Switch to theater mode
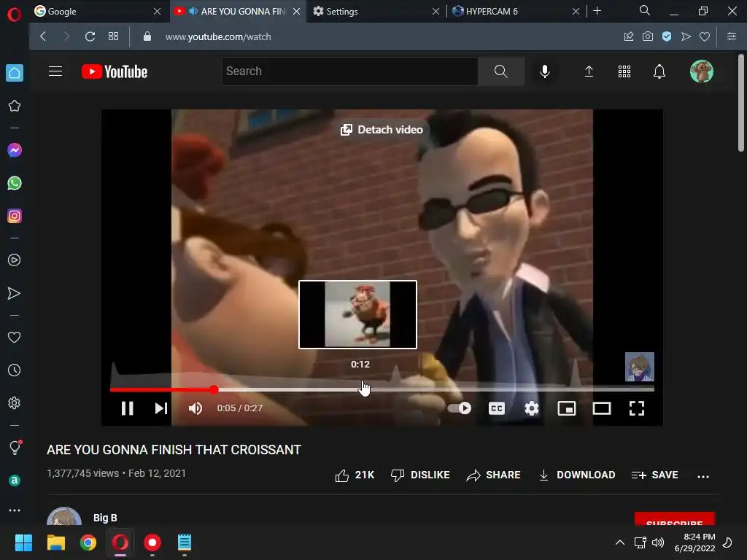Viewport: 747px width, 560px height. (x=602, y=408)
